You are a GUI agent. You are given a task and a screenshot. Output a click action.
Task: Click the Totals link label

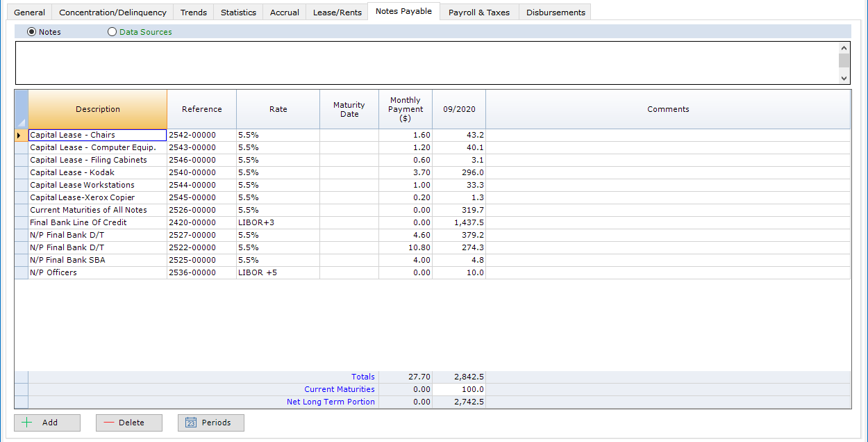(x=362, y=377)
